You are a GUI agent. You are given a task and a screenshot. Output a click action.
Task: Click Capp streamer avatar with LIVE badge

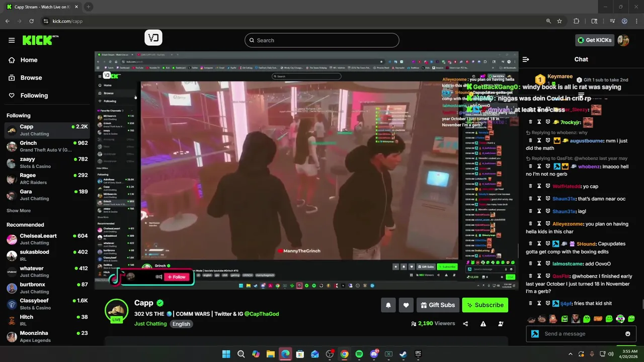coord(116,311)
